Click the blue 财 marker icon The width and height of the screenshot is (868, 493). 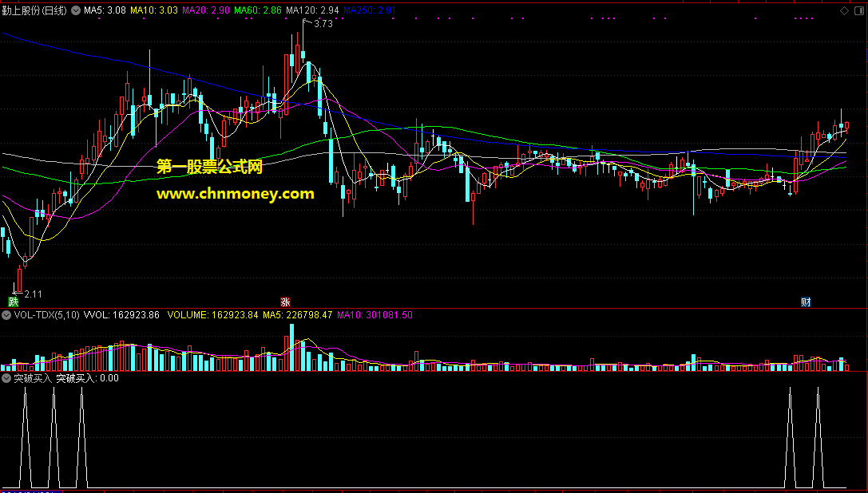click(806, 302)
